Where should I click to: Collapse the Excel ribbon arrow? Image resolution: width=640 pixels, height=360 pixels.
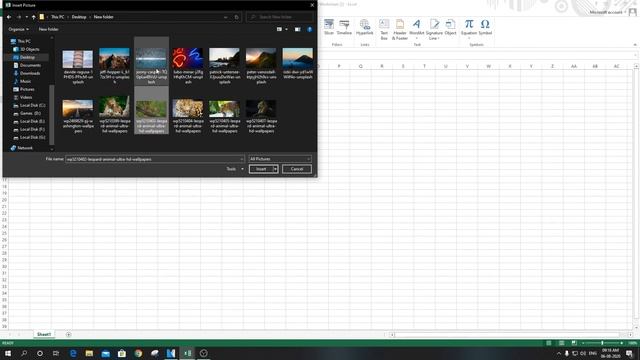coord(635,45)
